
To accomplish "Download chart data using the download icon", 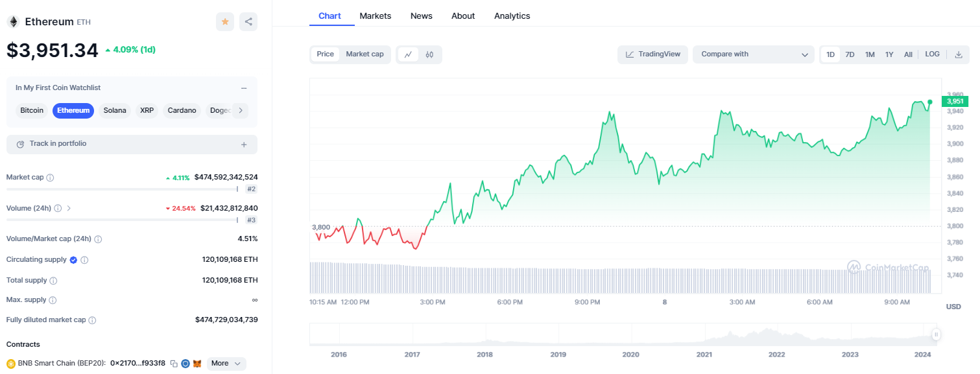I will click(x=959, y=54).
